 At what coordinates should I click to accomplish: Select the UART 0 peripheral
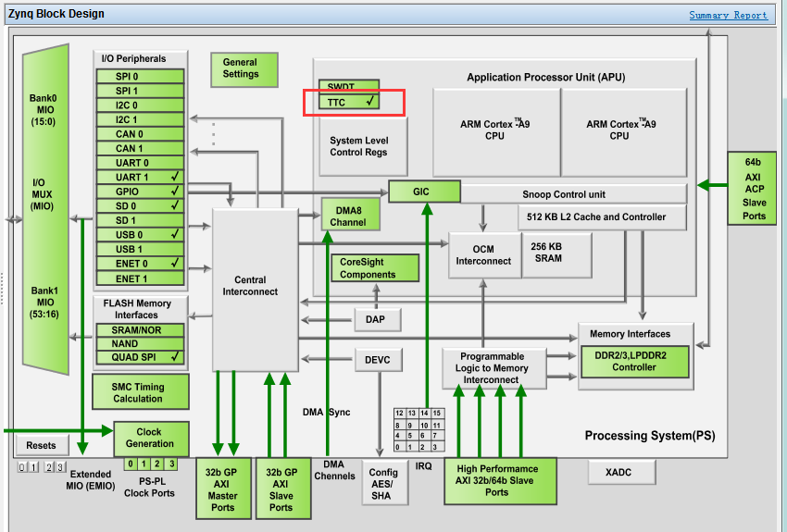click(140, 163)
